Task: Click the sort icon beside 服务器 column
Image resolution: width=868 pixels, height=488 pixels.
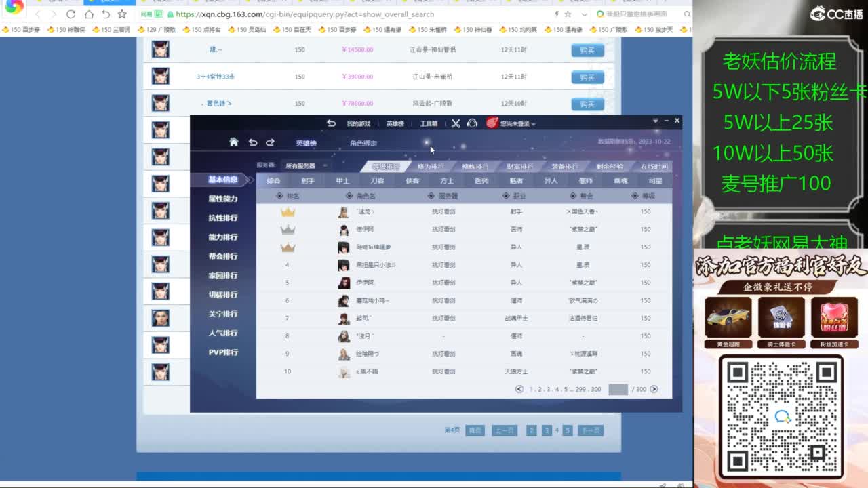Action: (x=431, y=196)
